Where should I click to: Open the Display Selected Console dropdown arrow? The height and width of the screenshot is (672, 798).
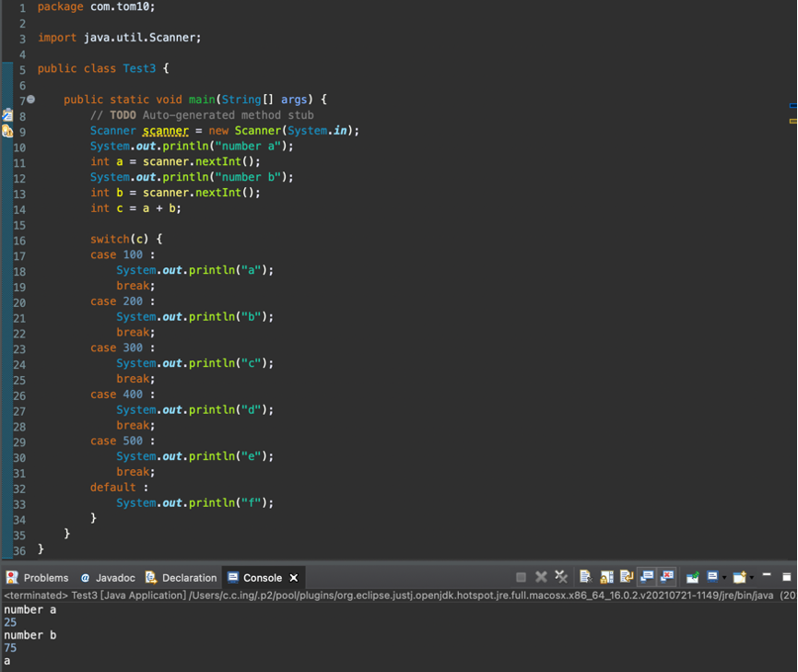coord(724,578)
